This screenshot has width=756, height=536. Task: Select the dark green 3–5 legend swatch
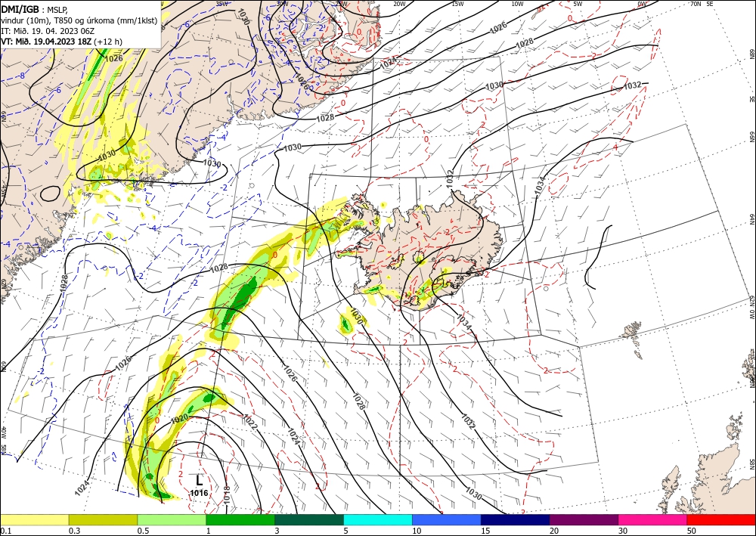(309, 519)
